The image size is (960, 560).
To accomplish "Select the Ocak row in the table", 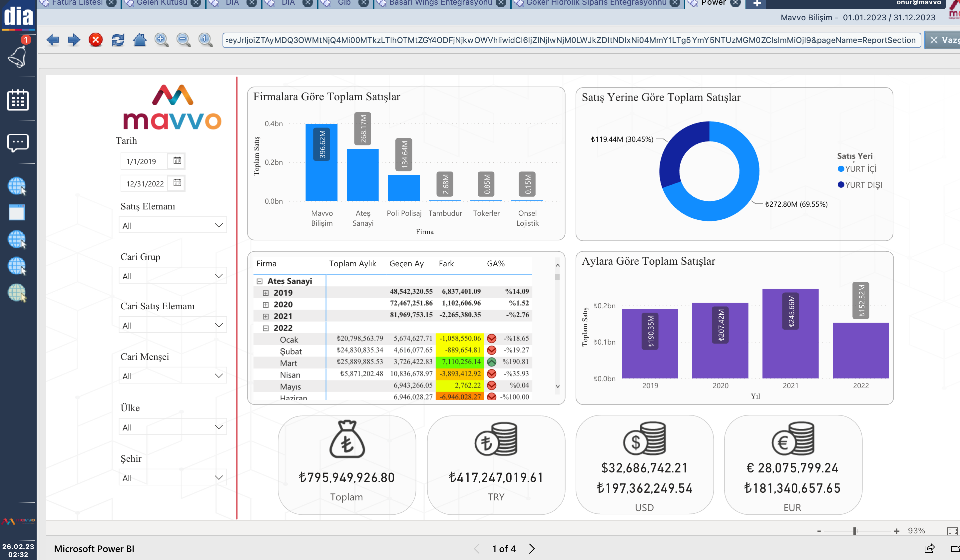I will (x=392, y=339).
